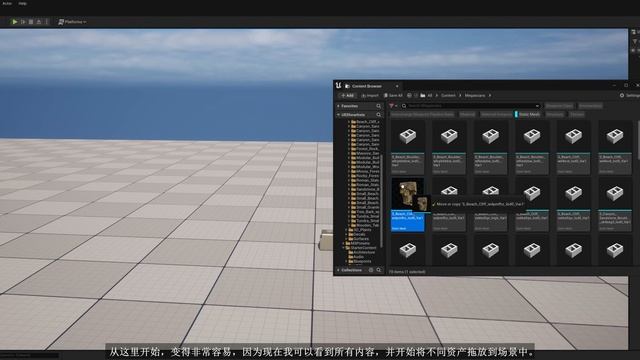Click the Megascans breadcrumb
The height and width of the screenshot is (360, 640).
click(x=475, y=96)
